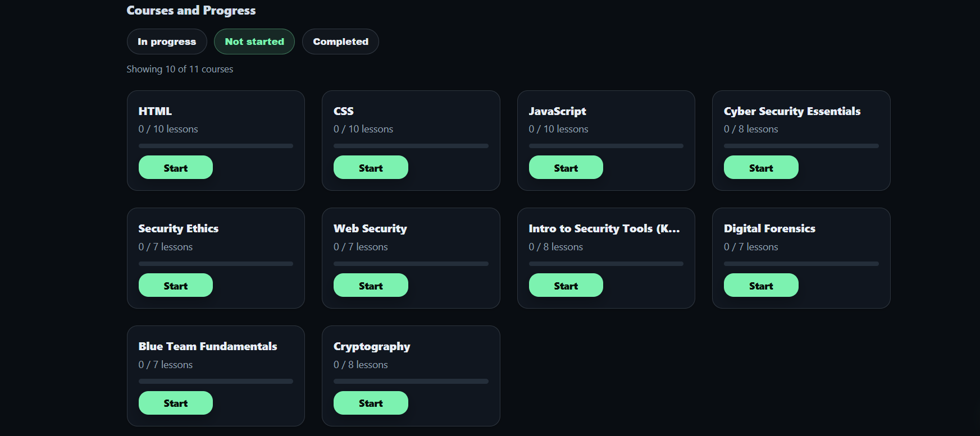Click the HTML course progress bar
This screenshot has height=436, width=980.
tap(216, 146)
